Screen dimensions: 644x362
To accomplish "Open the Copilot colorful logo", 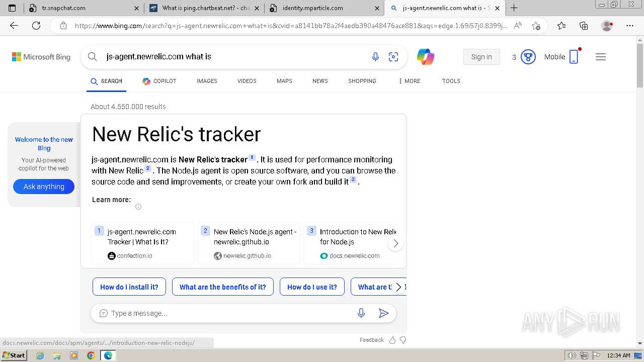I will pos(426,57).
